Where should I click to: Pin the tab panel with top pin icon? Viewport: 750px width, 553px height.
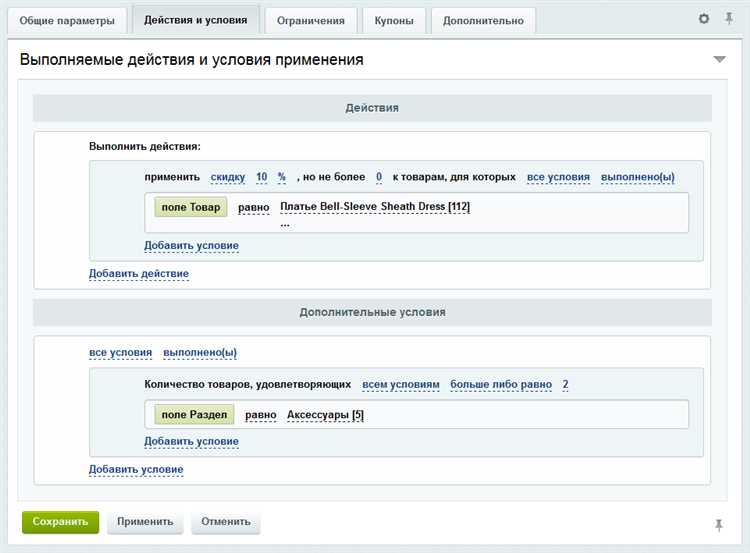click(x=728, y=19)
